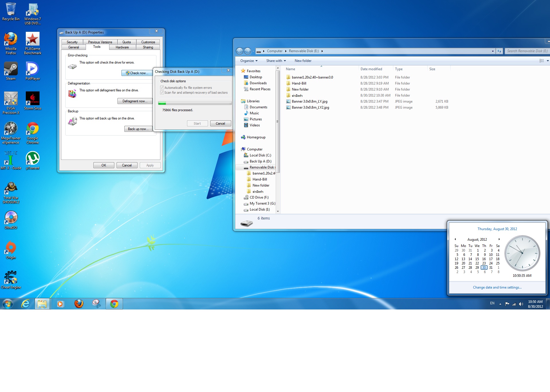This screenshot has width=550, height=392.
Task: Click the disk check progress bar
Action: coord(195,103)
